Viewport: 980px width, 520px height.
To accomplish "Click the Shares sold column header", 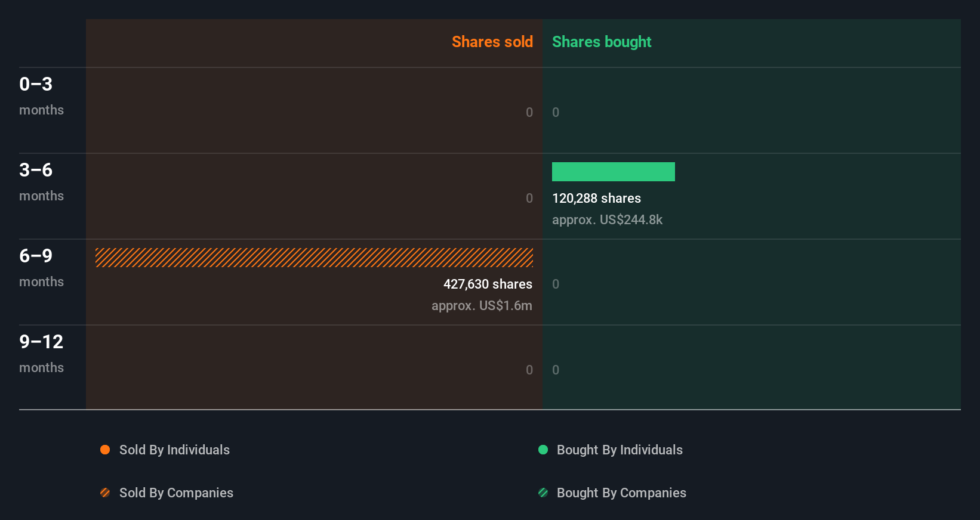I will point(492,42).
